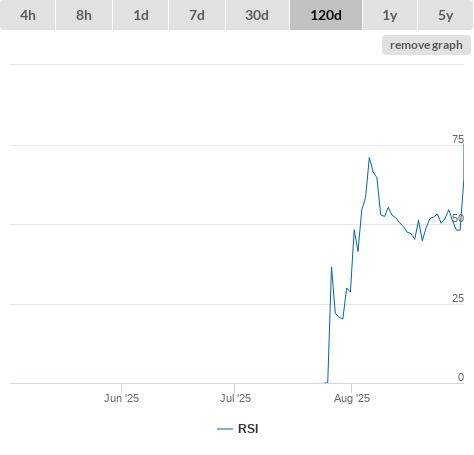The width and height of the screenshot is (474, 455).
Task: Click the 50 y-axis value label
Action: pos(458,218)
